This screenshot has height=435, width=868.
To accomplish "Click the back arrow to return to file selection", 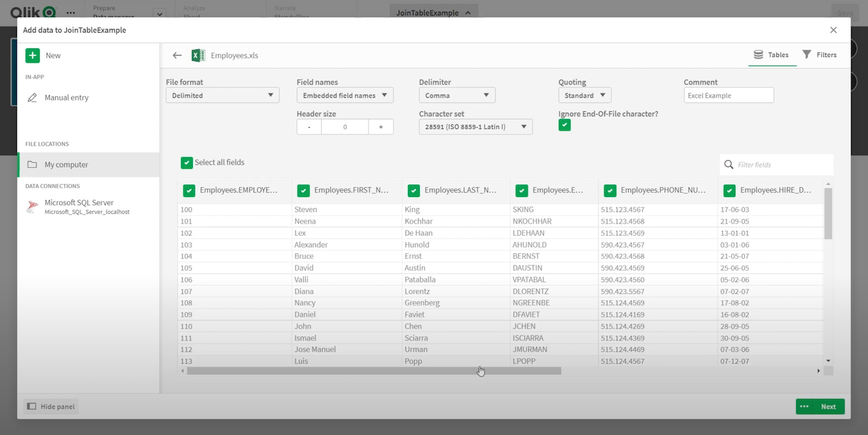I will [x=177, y=55].
